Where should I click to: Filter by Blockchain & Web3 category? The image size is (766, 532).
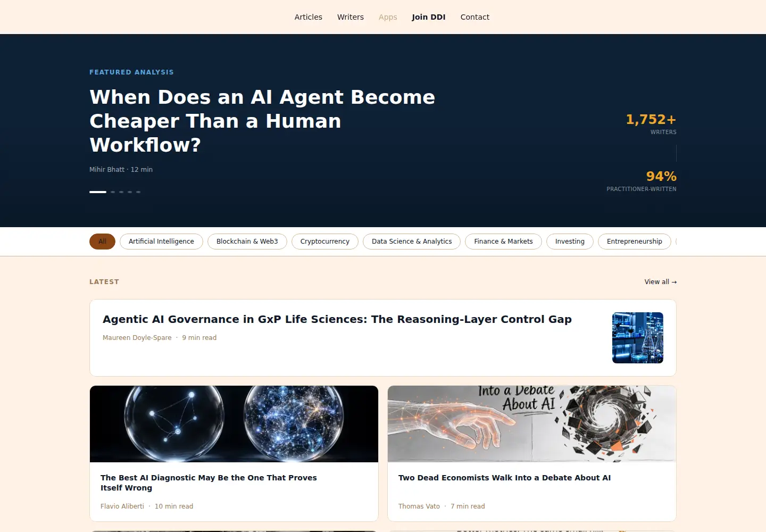point(247,242)
